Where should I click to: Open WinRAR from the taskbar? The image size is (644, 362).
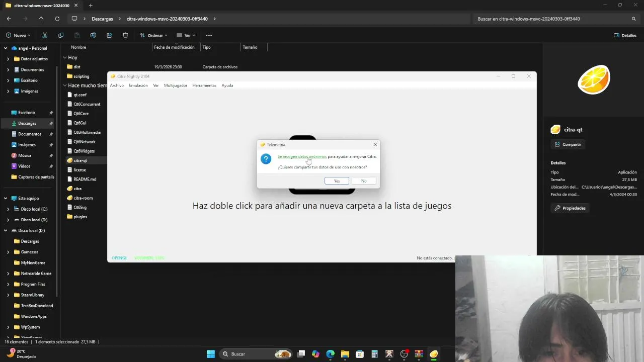coord(419,354)
